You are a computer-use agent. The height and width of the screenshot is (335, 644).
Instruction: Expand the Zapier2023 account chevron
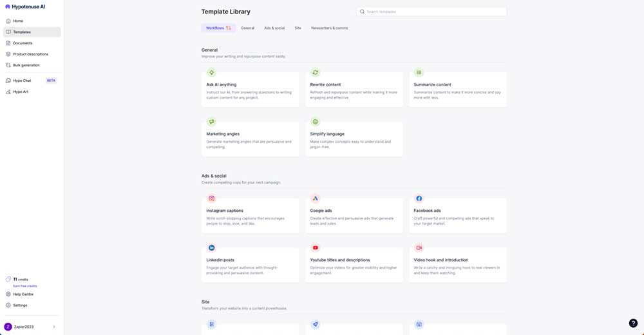coord(54,327)
